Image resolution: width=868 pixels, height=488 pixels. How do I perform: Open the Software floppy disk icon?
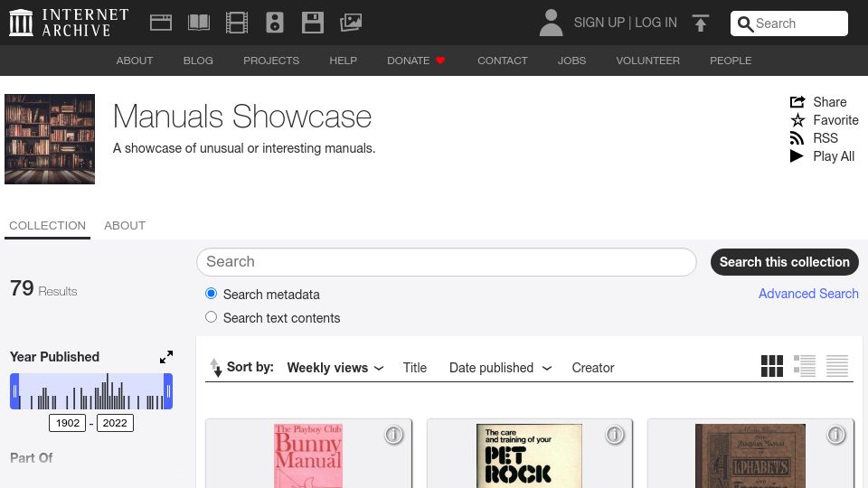click(x=313, y=23)
